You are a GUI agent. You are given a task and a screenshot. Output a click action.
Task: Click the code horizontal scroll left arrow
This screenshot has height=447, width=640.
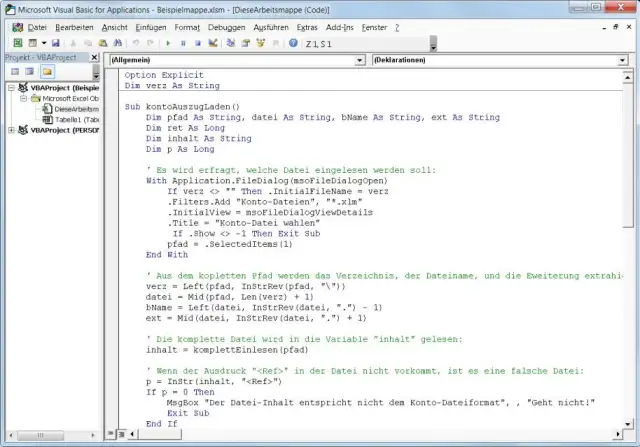point(132,434)
